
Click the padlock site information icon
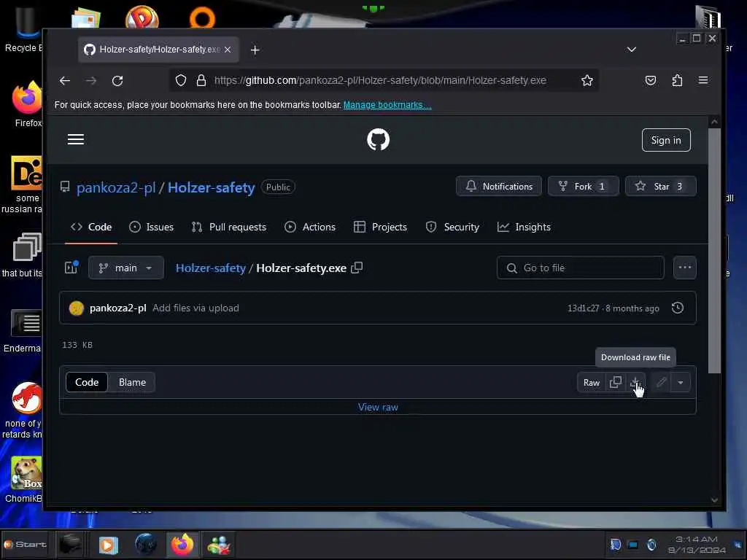click(x=201, y=80)
